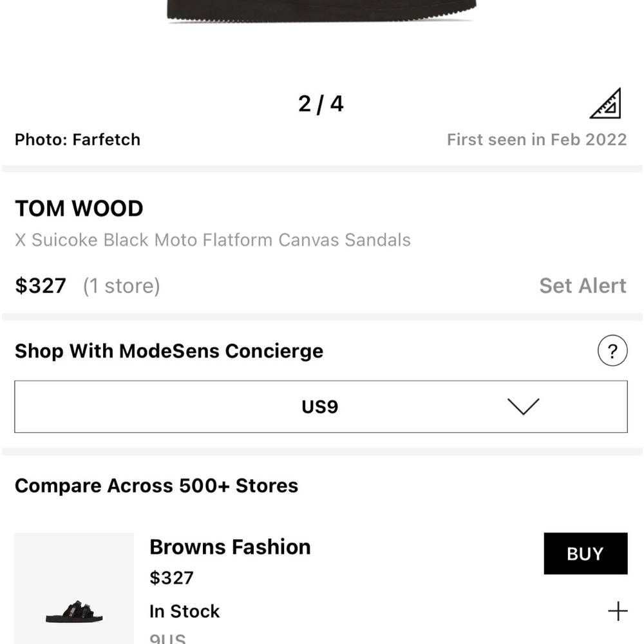Click the down chevron in size selector
Screen dimensions: 644x644
(x=523, y=406)
